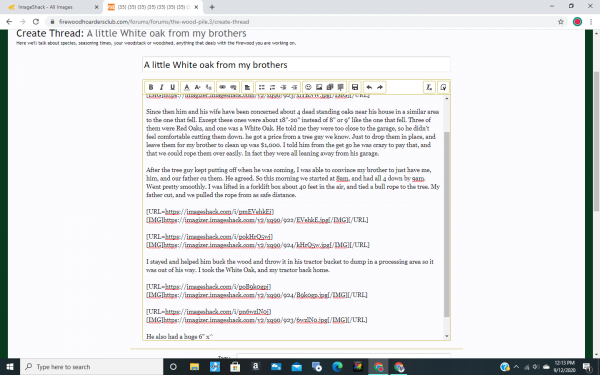Toggle bold formatting in editor
600x375 pixels.
coord(151,87)
